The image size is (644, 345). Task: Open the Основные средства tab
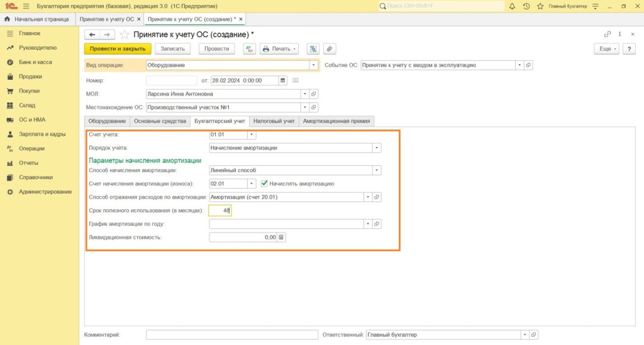pyautogui.click(x=160, y=121)
